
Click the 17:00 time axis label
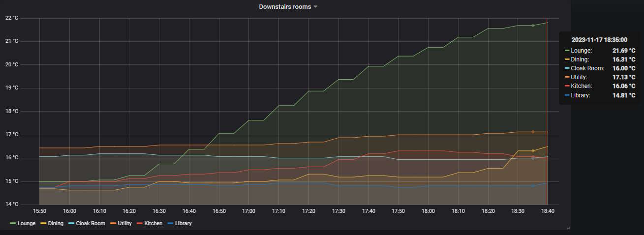pos(248,211)
